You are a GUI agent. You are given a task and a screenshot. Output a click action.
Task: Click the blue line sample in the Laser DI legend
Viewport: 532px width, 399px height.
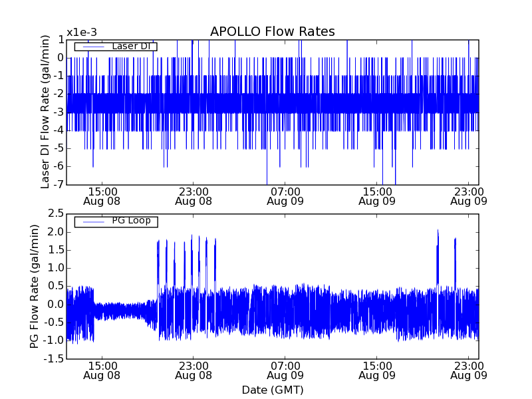point(93,47)
